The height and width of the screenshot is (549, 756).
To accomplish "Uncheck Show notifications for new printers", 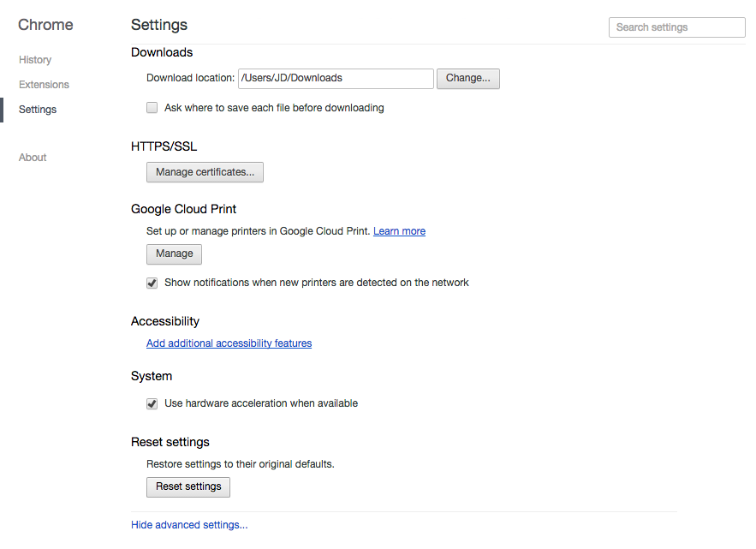I will point(152,283).
